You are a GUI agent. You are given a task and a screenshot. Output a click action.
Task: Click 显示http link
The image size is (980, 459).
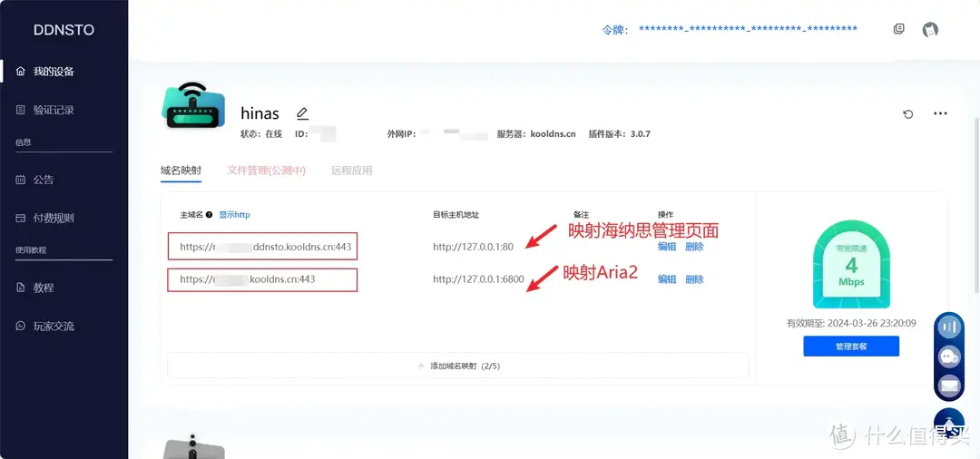click(x=234, y=215)
